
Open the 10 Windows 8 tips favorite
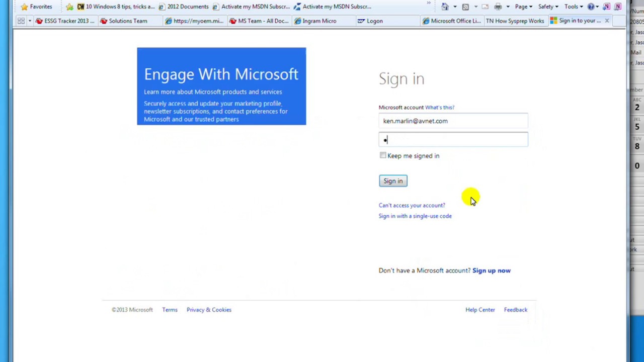[x=116, y=7]
